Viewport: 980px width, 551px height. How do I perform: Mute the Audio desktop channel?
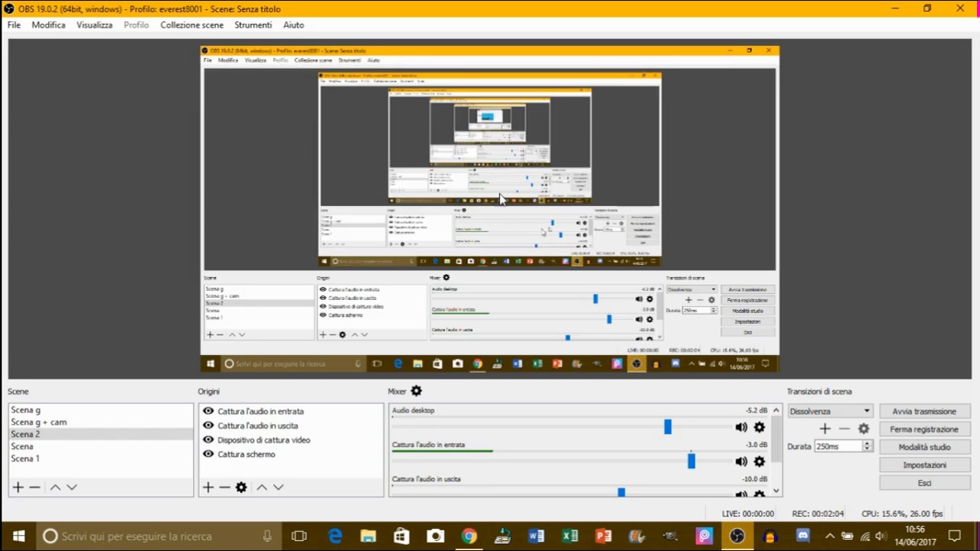point(741,427)
